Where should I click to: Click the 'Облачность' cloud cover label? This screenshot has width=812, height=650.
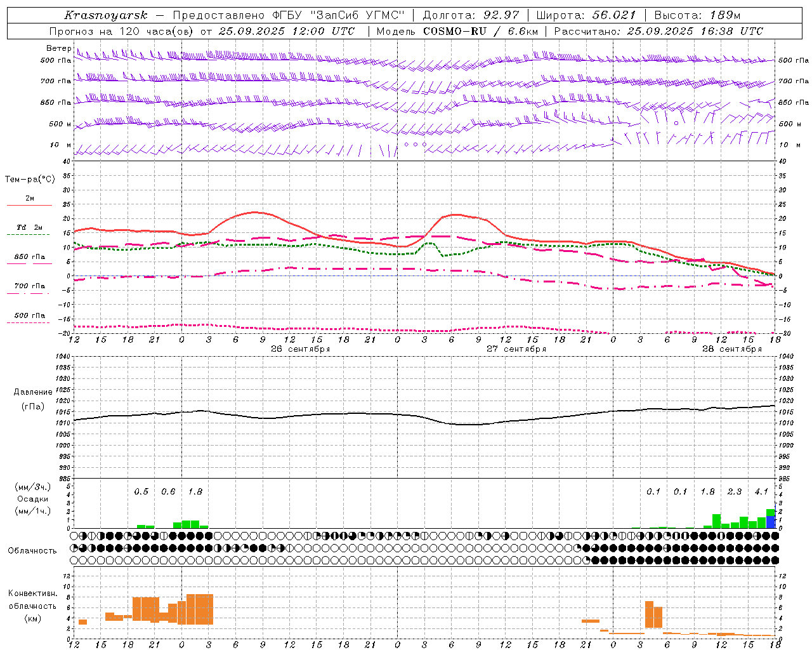[x=32, y=550]
